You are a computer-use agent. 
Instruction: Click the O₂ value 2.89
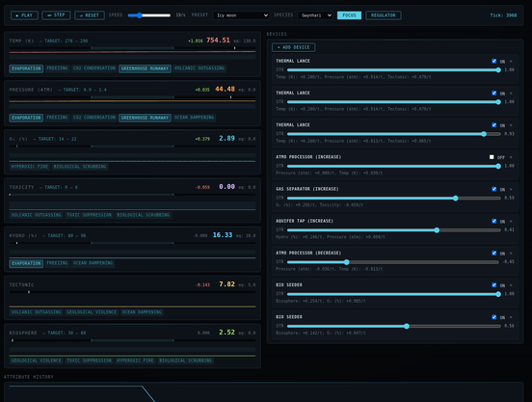click(x=227, y=139)
